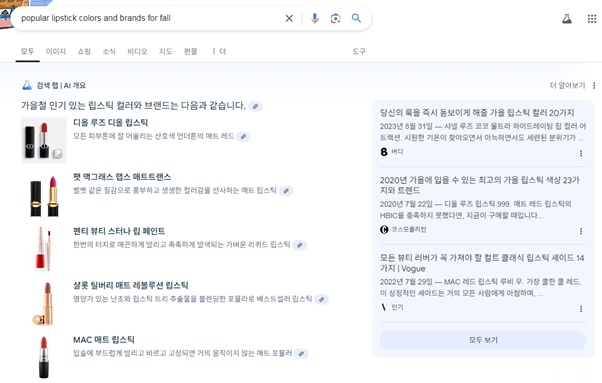Click the 모두 보기 button
The height and width of the screenshot is (383, 602).
coord(483,340)
